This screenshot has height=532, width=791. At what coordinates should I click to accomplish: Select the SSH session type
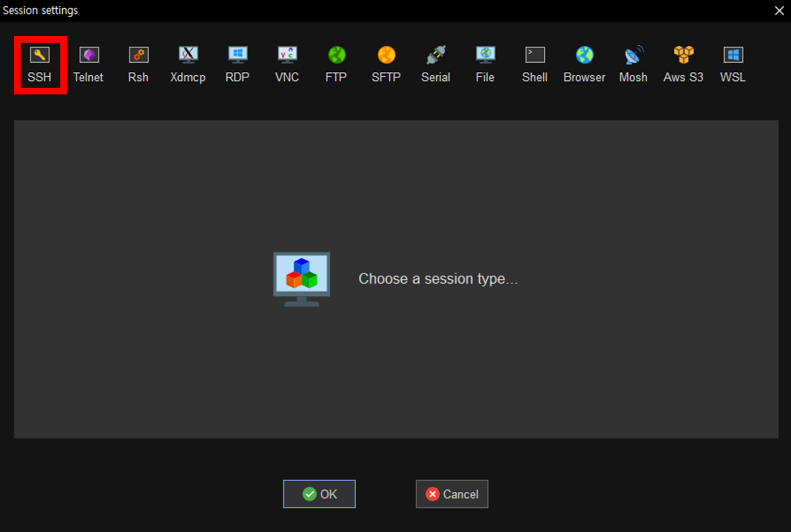(x=40, y=65)
